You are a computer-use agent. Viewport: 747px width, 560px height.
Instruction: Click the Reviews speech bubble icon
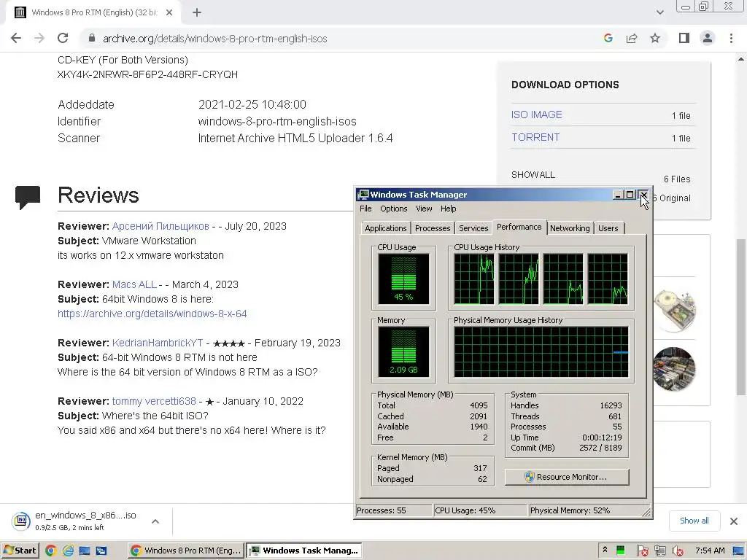(28, 197)
